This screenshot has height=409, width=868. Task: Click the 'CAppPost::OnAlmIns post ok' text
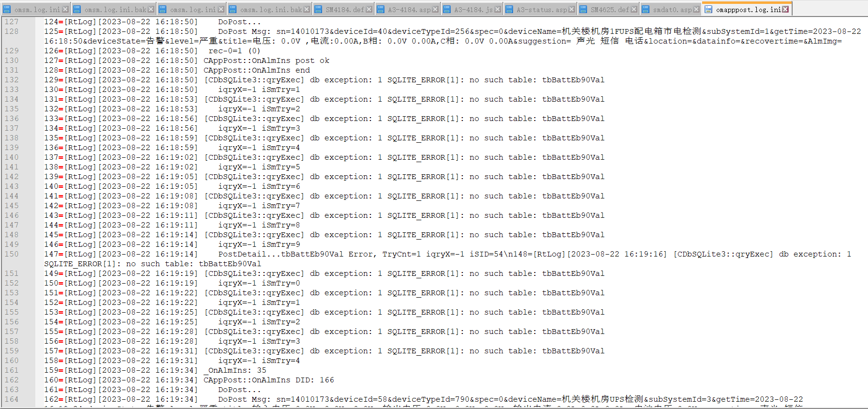(266, 61)
